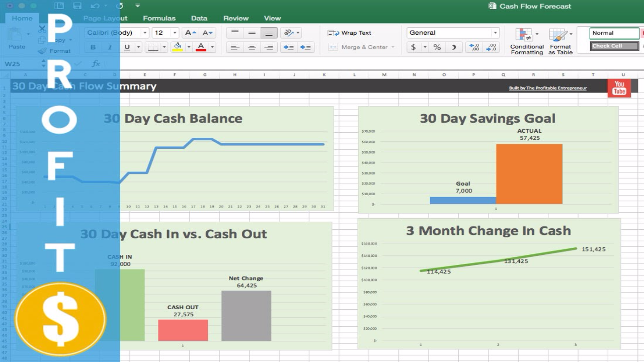Select the Normal cell style
Image resolution: width=644 pixels, height=362 pixels.
[x=614, y=33]
